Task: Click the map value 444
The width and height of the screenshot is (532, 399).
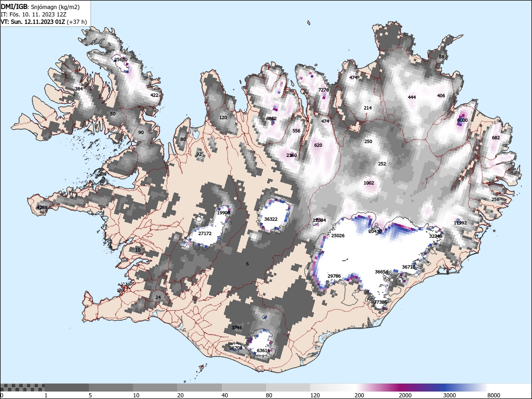Action: point(412,97)
